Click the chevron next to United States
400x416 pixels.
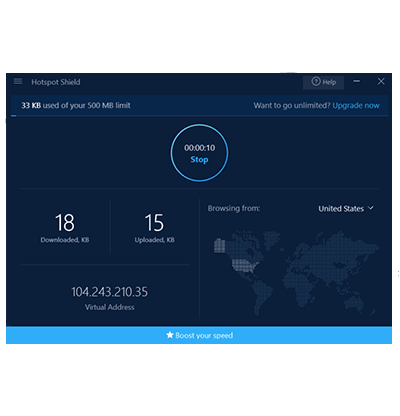[370, 208]
